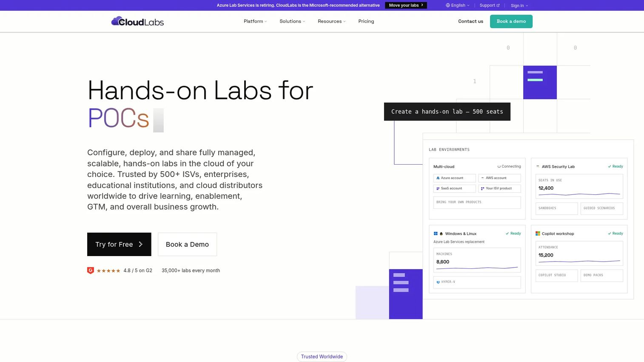Screen dimensions: 644x362
Task: Click the arrow icon in Try for Free
Action: click(x=140, y=244)
